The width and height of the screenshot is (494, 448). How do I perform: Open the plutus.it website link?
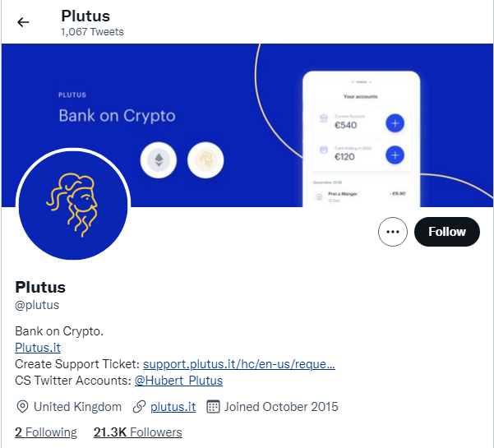coord(173,407)
